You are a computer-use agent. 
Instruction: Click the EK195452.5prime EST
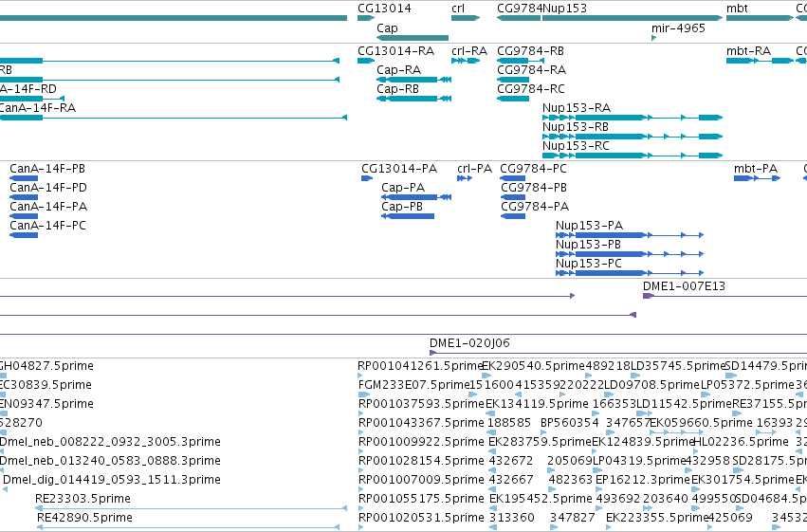point(493,508)
